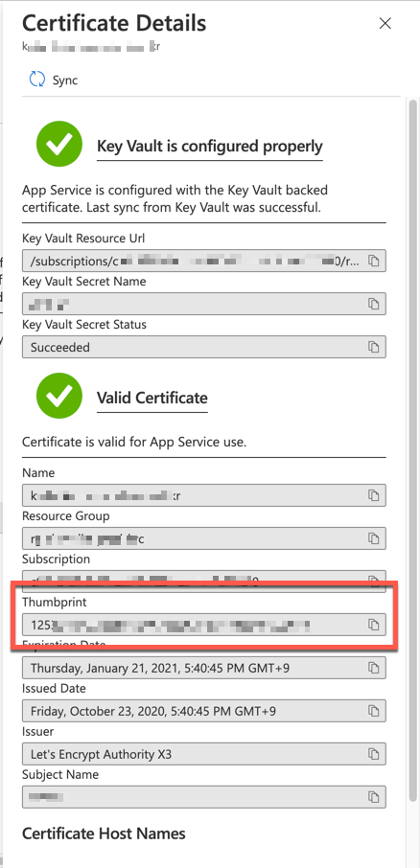Click the Sync refresh icon

(37, 80)
